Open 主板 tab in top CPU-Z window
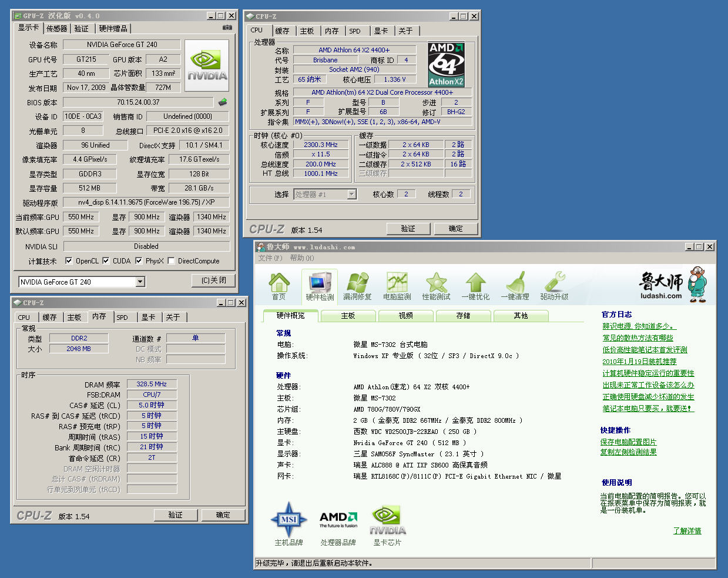The height and width of the screenshot is (578, 728). 307,31
